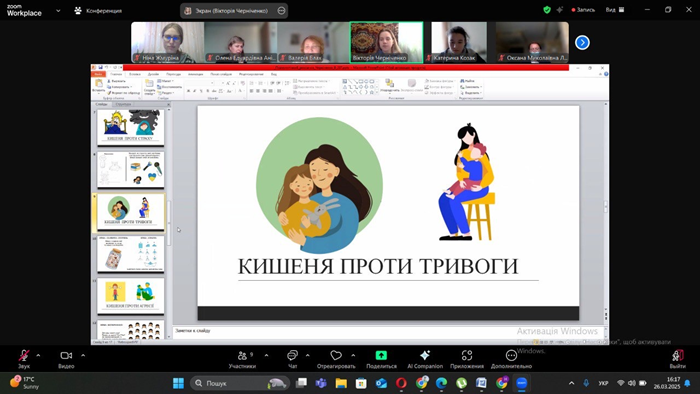This screenshot has width=700, height=394.
Task: Toggle camera with Видео button
Action: (x=66, y=359)
